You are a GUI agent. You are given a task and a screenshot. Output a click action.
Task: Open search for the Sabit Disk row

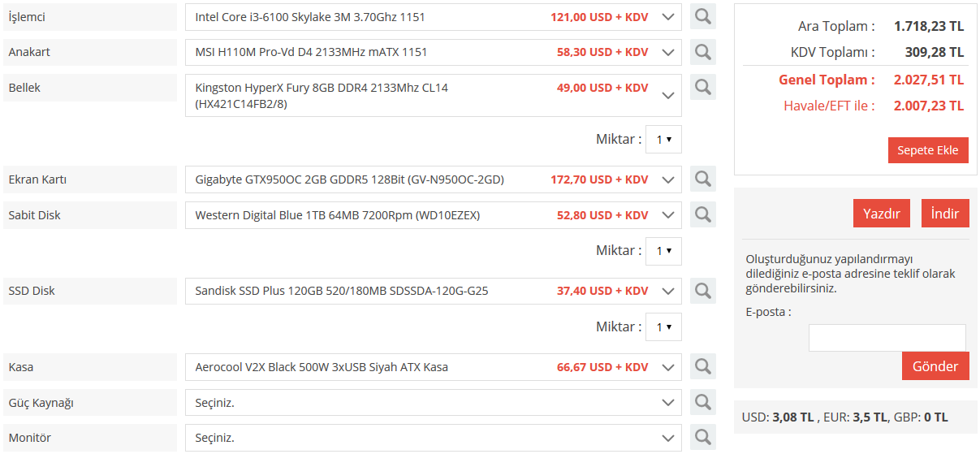(x=702, y=214)
